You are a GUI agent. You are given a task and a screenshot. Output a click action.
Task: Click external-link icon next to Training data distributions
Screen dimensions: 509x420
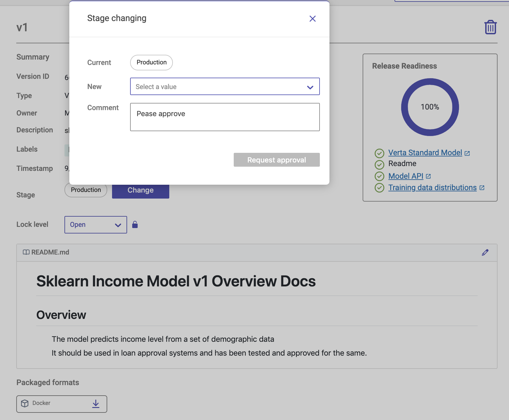pos(482,188)
